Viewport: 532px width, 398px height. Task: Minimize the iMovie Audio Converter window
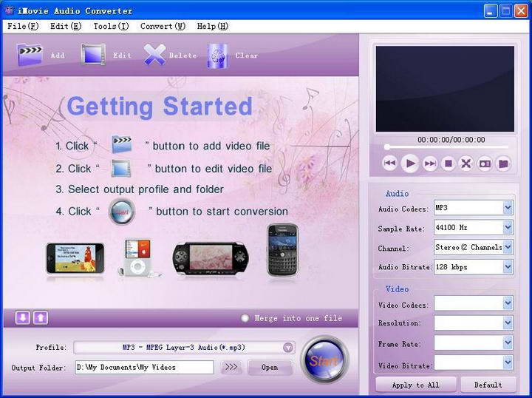point(490,11)
